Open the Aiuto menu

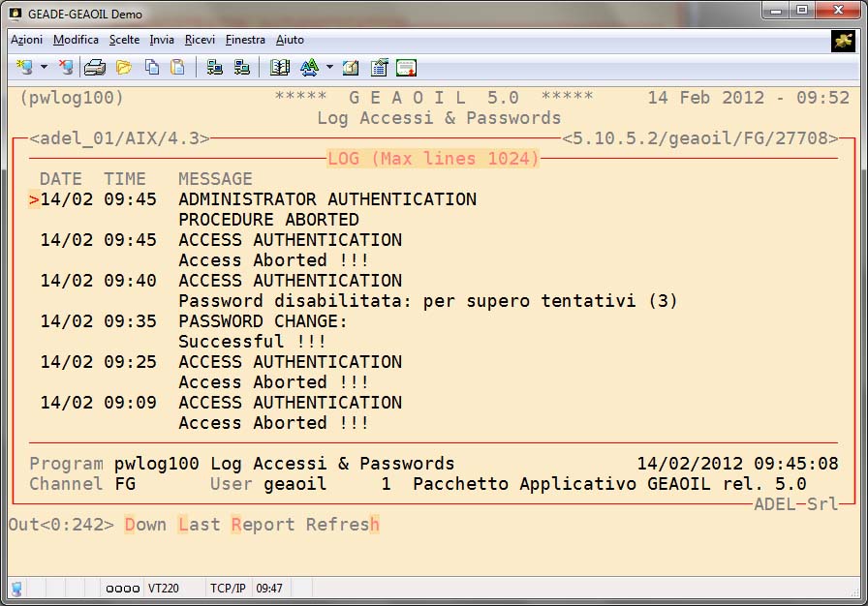[290, 40]
